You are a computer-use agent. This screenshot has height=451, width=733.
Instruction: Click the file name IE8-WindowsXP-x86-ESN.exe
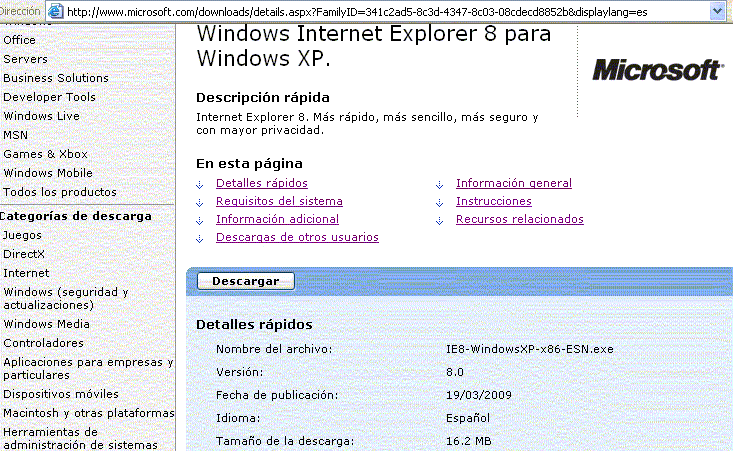click(x=530, y=349)
